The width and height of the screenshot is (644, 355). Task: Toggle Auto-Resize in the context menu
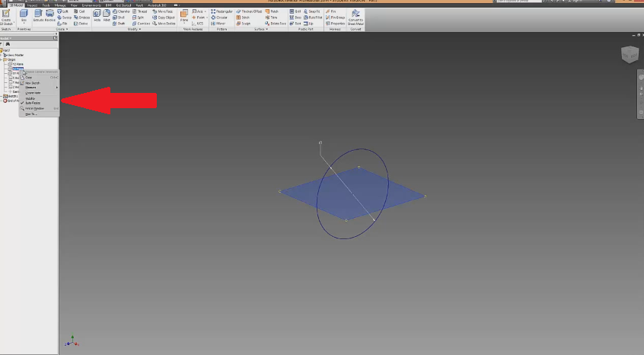tap(39, 103)
